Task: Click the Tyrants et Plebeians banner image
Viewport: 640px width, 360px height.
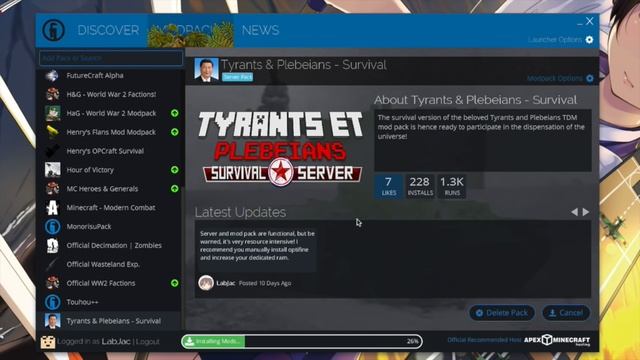Action: [280, 150]
